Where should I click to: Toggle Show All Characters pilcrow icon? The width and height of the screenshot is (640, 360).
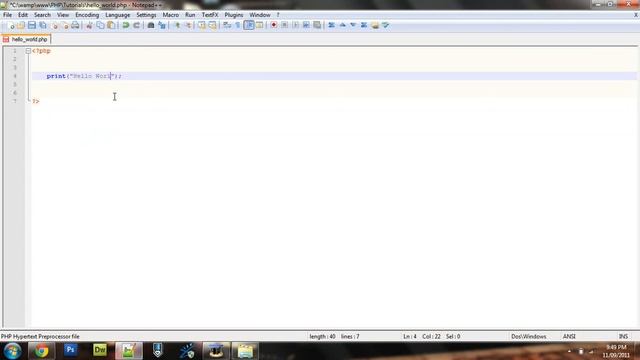point(238,25)
